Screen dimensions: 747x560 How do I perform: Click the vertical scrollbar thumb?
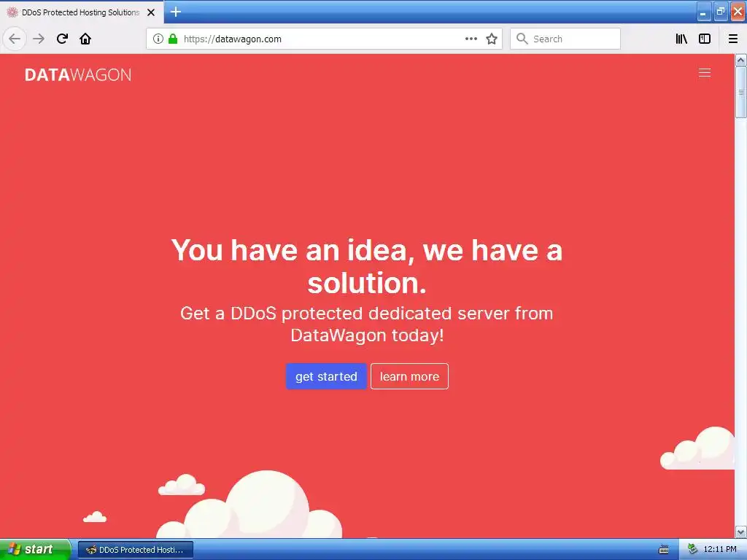pos(741,92)
